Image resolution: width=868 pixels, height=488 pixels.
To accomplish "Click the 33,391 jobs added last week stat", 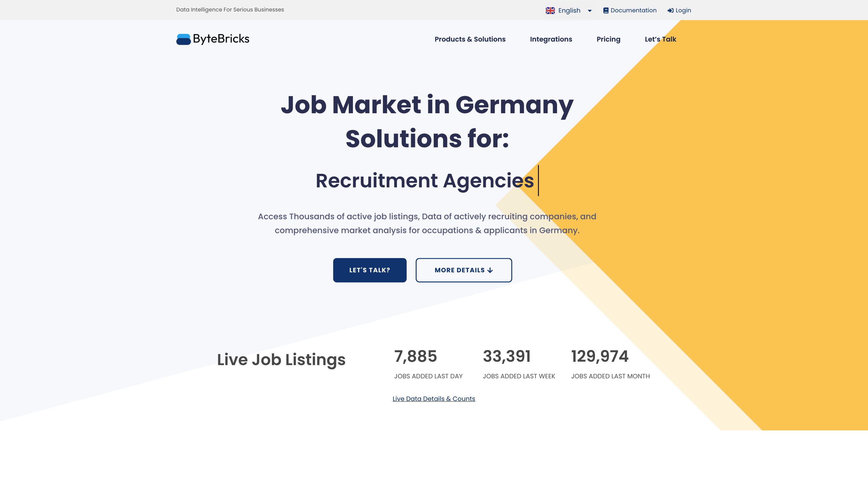I will (507, 356).
